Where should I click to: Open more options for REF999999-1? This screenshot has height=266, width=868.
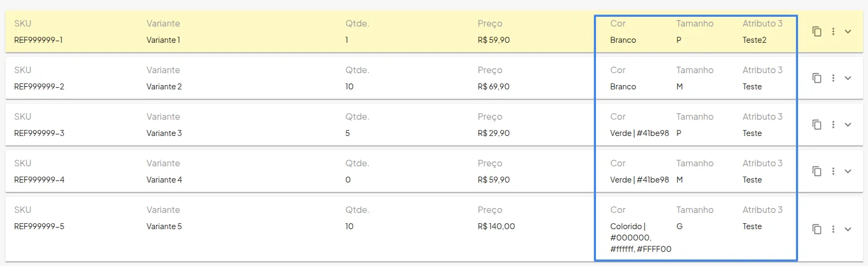[x=833, y=31]
